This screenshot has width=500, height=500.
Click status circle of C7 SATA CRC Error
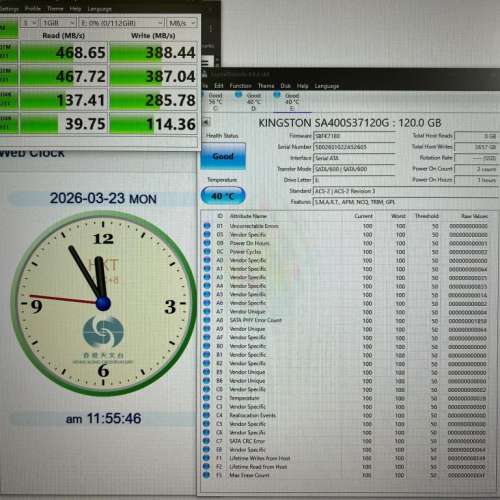click(207, 441)
